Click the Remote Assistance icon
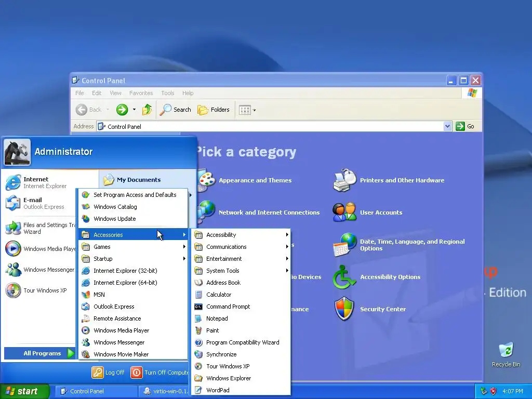532x399 pixels. (x=86, y=318)
